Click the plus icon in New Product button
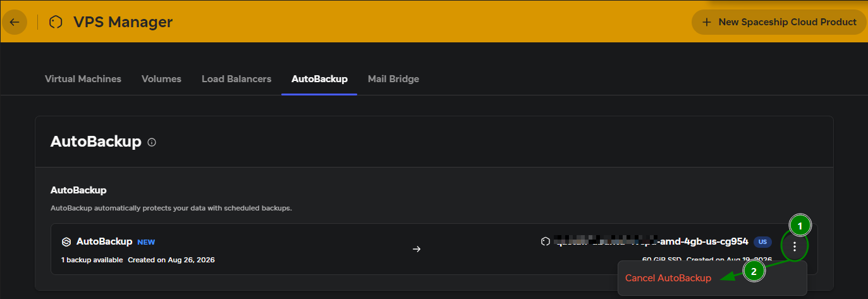Screen dimensions: 868x299 coord(707,22)
